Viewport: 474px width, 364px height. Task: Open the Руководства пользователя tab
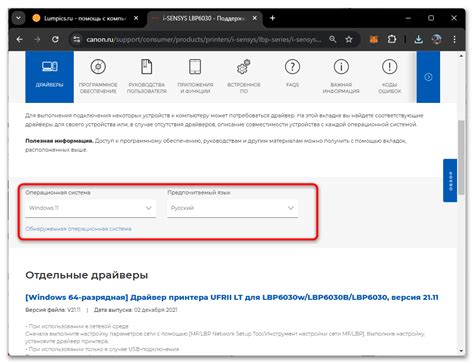point(147,77)
